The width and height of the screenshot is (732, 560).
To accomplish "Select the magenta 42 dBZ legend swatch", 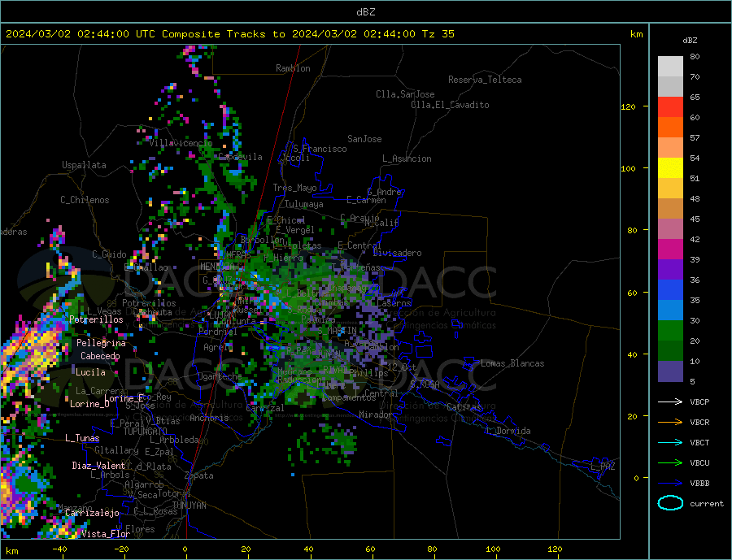I will click(670, 250).
